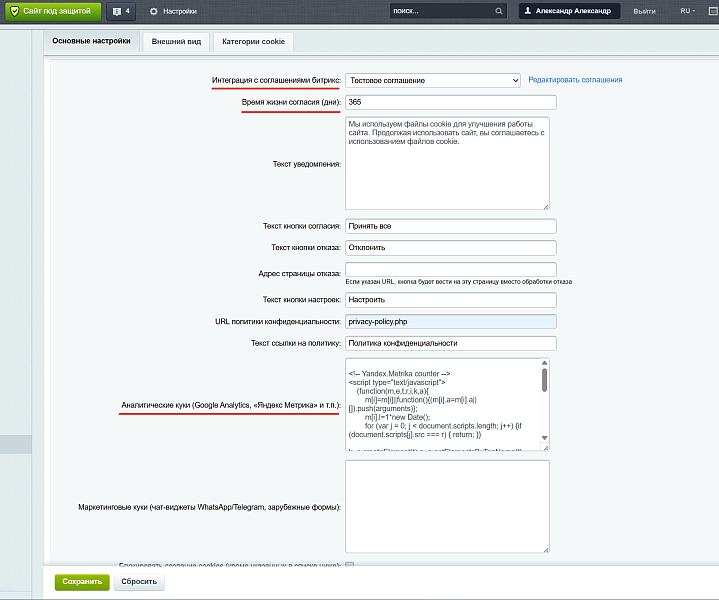The height and width of the screenshot is (600, 719).
Task: Click the Сохранить button
Action: [x=82, y=582]
